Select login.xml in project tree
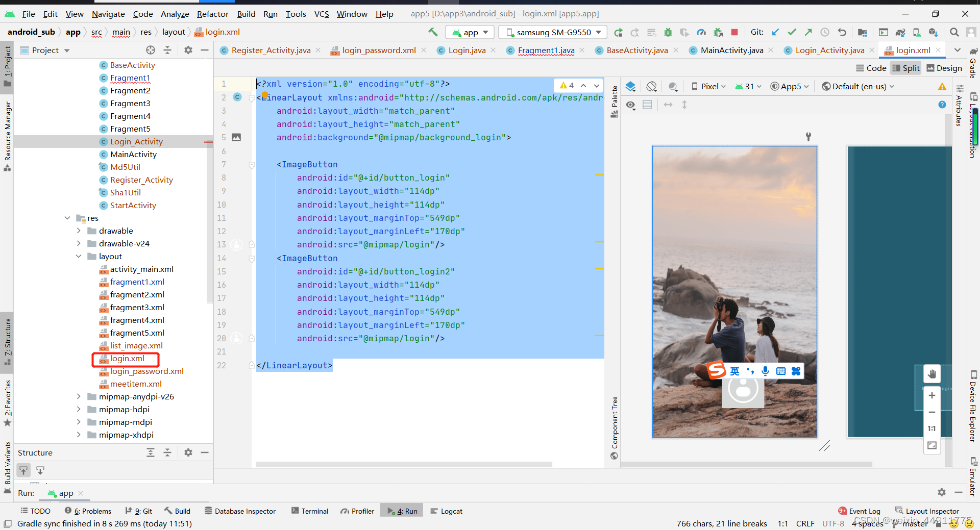Viewport: 980px width, 530px height. click(127, 359)
